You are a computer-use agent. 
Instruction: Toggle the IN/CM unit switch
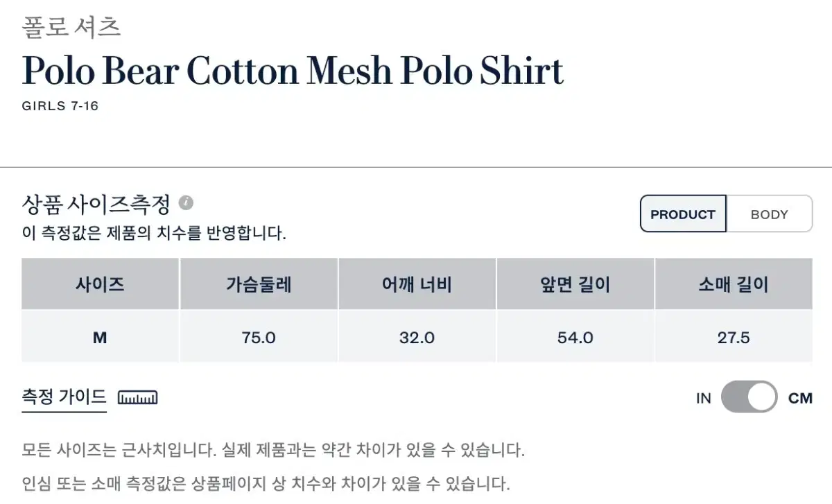coord(749,397)
